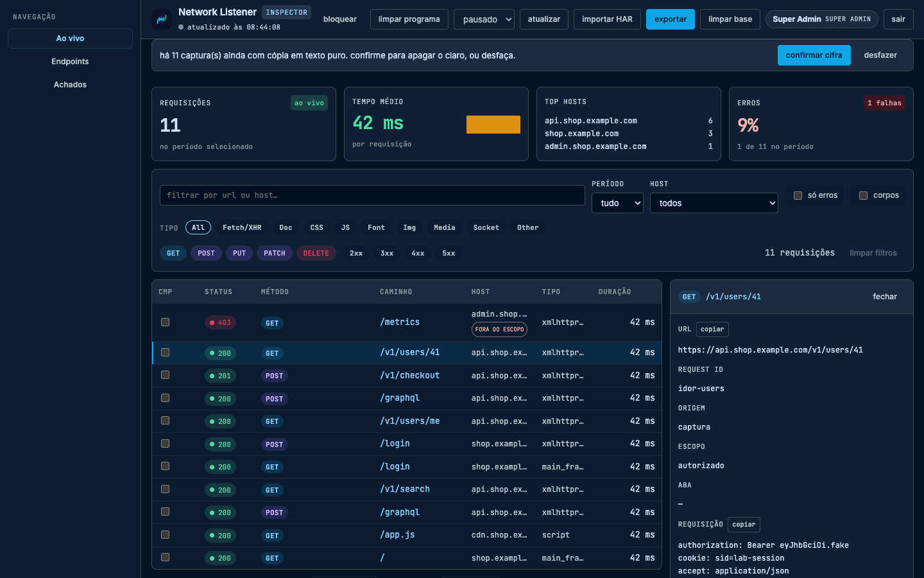924x578 pixels.
Task: Click the 'FORA DO ESCOPO' badge
Action: (499, 329)
